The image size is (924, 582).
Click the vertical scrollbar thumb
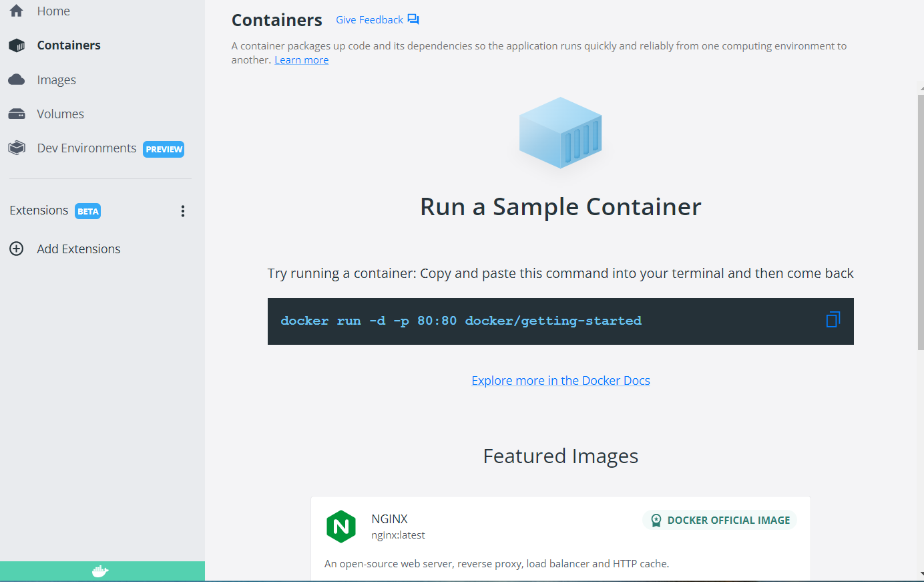[921, 222]
